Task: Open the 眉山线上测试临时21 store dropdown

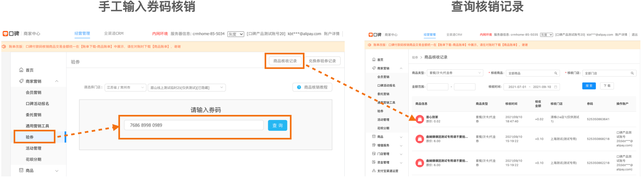Action: (186, 88)
